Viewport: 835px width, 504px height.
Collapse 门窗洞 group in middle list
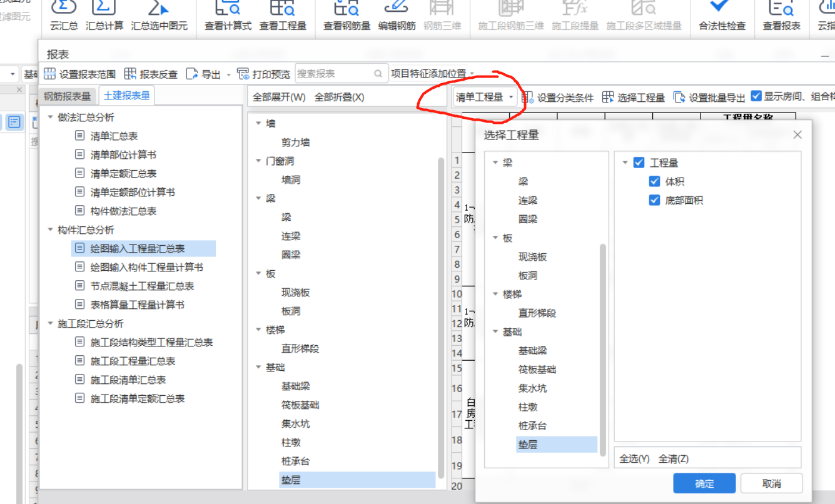pyautogui.click(x=259, y=161)
